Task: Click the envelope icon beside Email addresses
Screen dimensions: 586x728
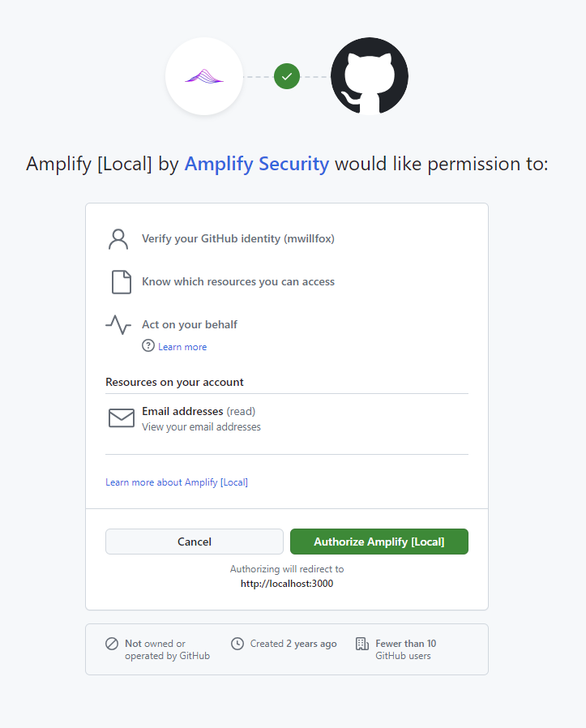Action: coord(121,418)
